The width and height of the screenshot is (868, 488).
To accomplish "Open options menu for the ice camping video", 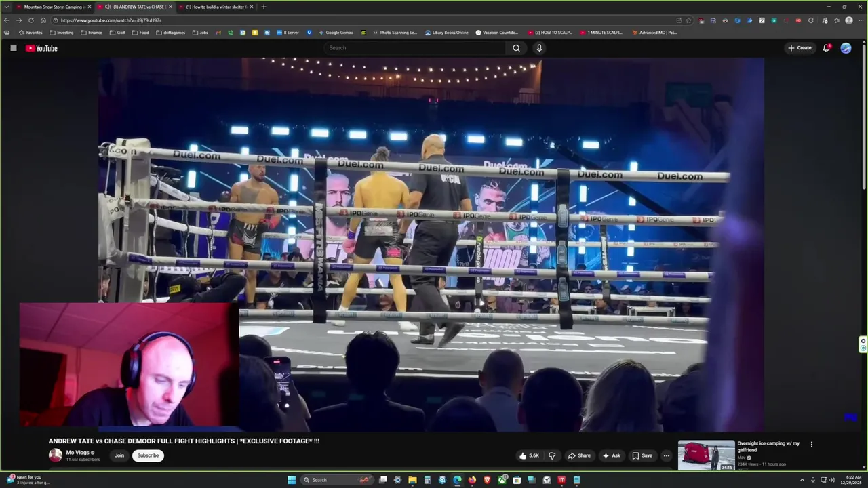I will (811, 445).
